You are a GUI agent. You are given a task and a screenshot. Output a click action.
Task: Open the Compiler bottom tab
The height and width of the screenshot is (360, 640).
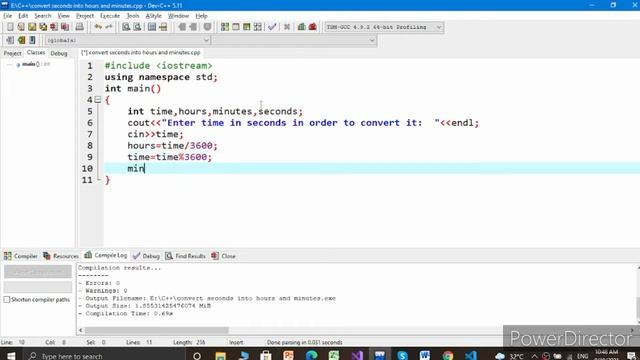click(x=21, y=256)
